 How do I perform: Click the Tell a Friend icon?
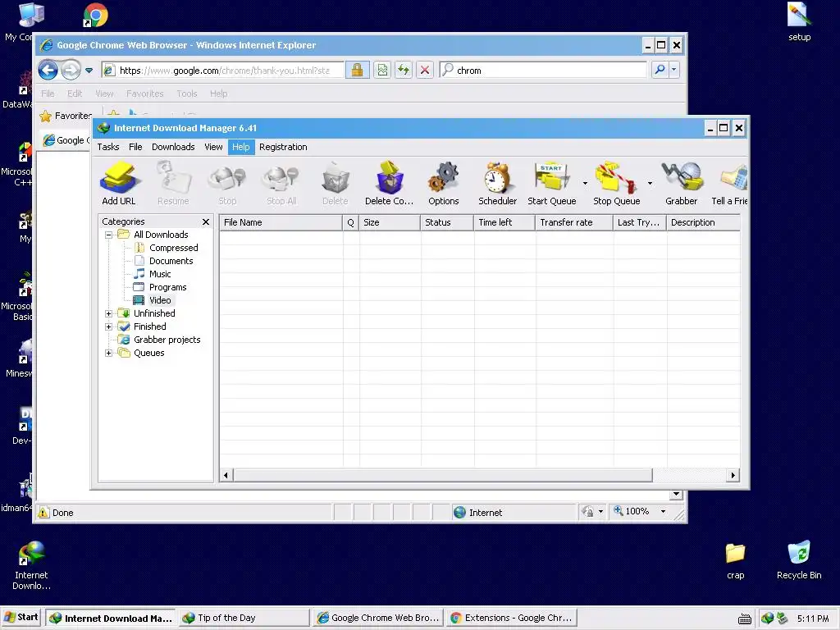(x=729, y=184)
